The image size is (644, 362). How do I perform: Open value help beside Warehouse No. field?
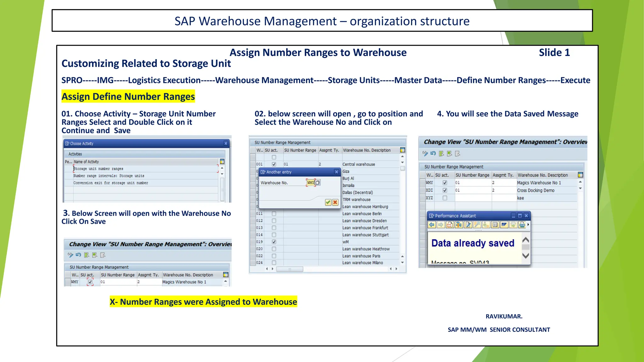coord(318,183)
